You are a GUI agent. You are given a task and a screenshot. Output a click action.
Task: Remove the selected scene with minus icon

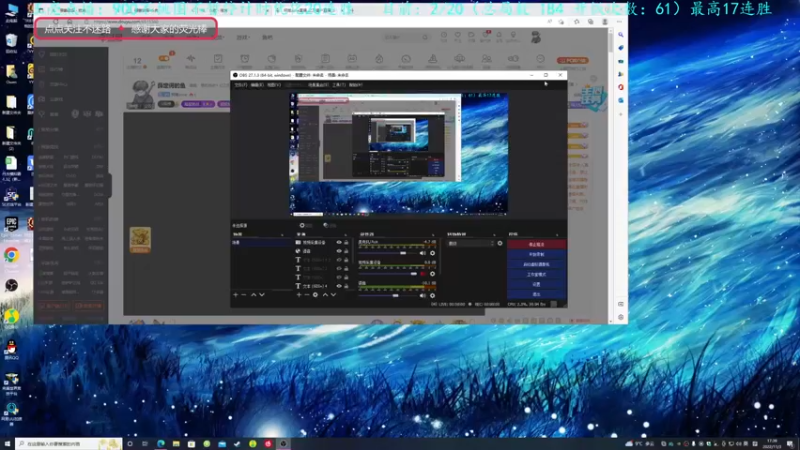coord(244,295)
